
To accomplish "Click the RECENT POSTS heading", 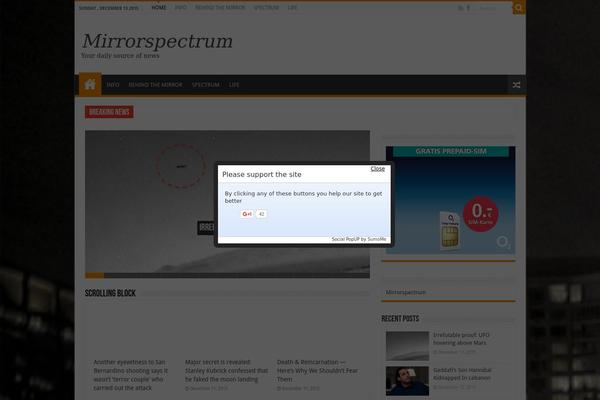I will 400,318.
